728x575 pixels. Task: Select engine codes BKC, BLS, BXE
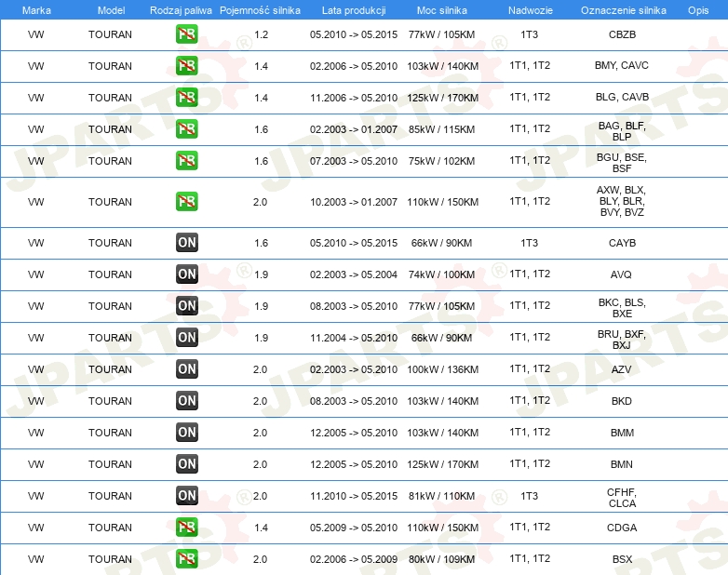tap(622, 308)
